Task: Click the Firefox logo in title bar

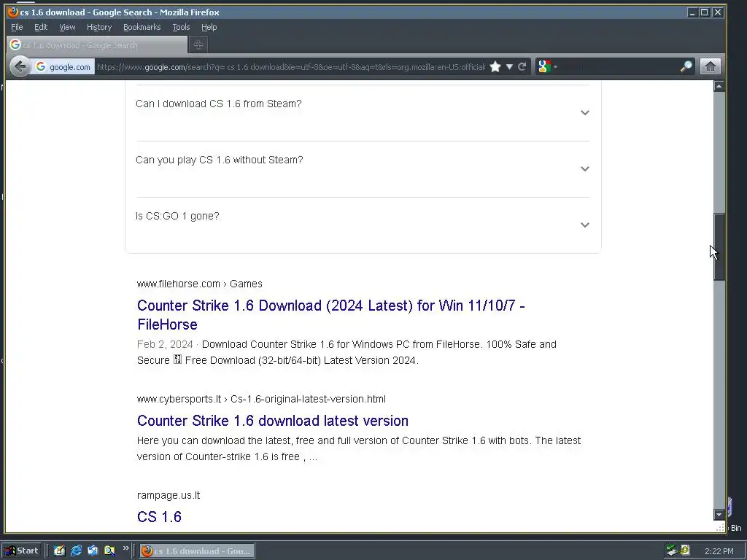Action: pyautogui.click(x=13, y=12)
